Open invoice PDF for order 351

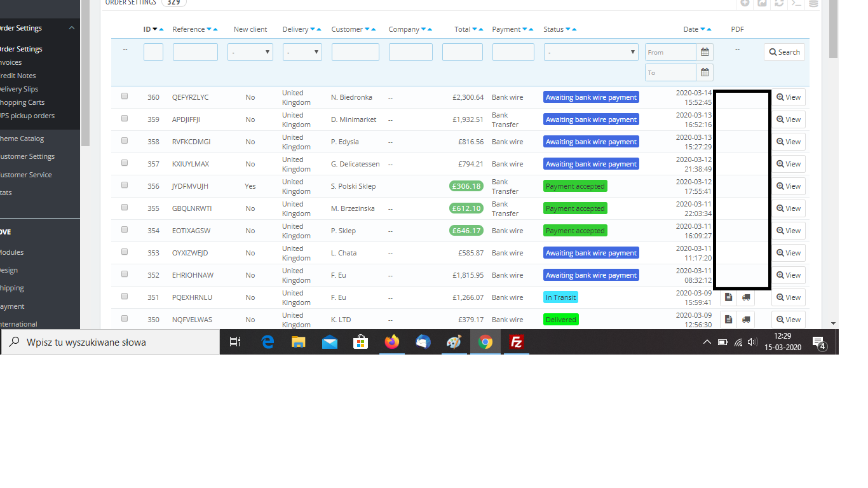728,297
